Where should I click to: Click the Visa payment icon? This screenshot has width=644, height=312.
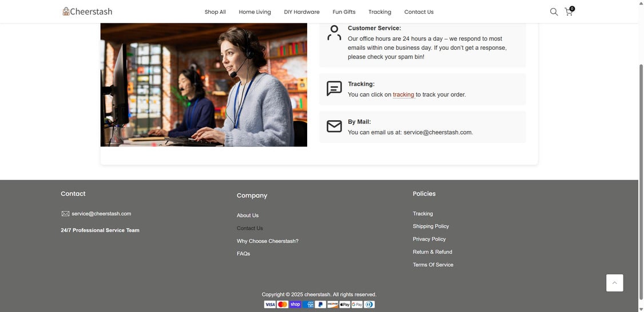tap(270, 305)
